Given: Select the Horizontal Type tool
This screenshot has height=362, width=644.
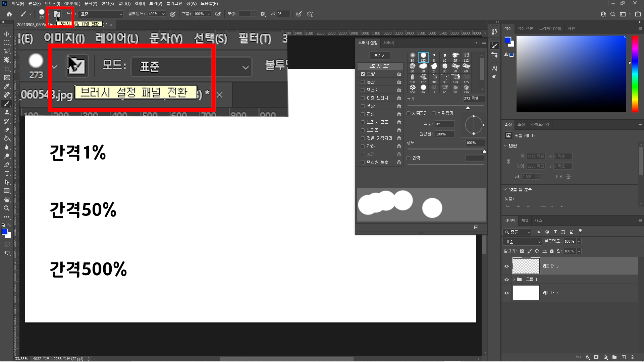Looking at the screenshot, I should tap(7, 173).
